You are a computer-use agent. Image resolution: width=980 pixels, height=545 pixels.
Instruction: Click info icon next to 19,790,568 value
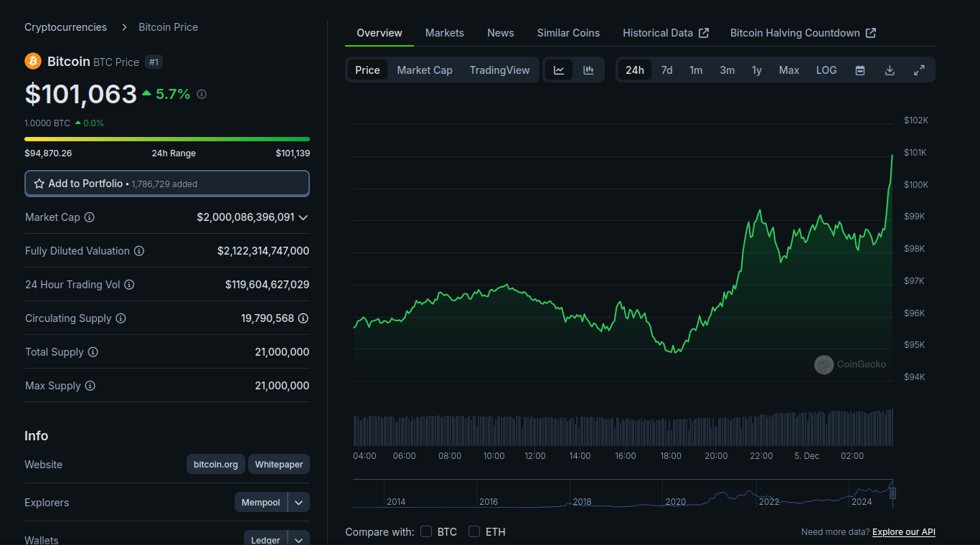tap(303, 318)
